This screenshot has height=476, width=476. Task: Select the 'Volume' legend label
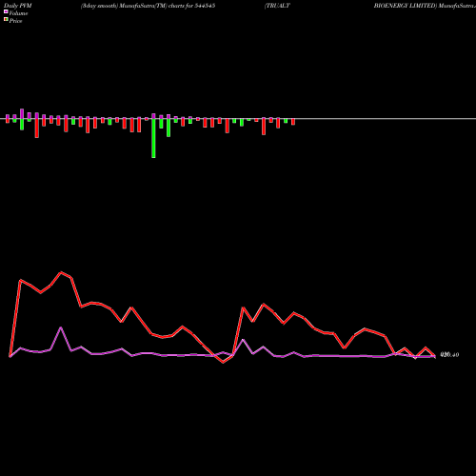(18, 13)
